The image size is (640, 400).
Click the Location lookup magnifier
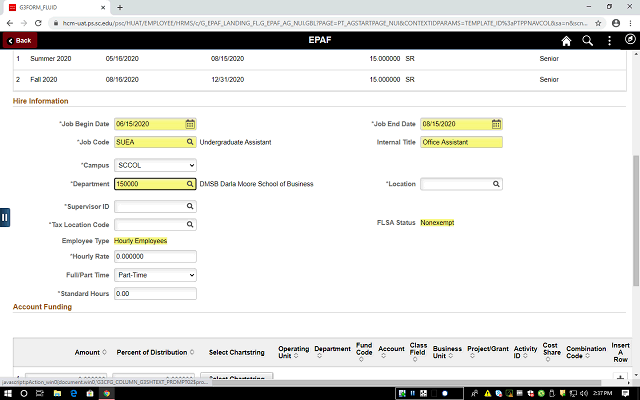(x=496, y=184)
